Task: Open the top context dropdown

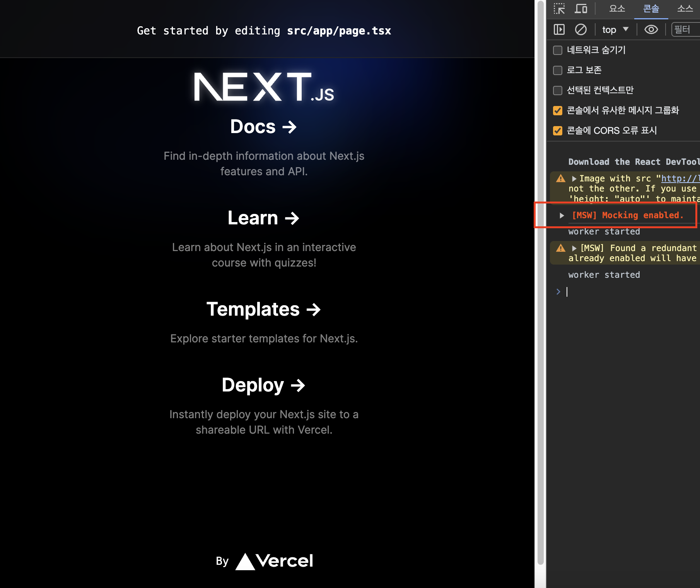Action: coord(615,29)
